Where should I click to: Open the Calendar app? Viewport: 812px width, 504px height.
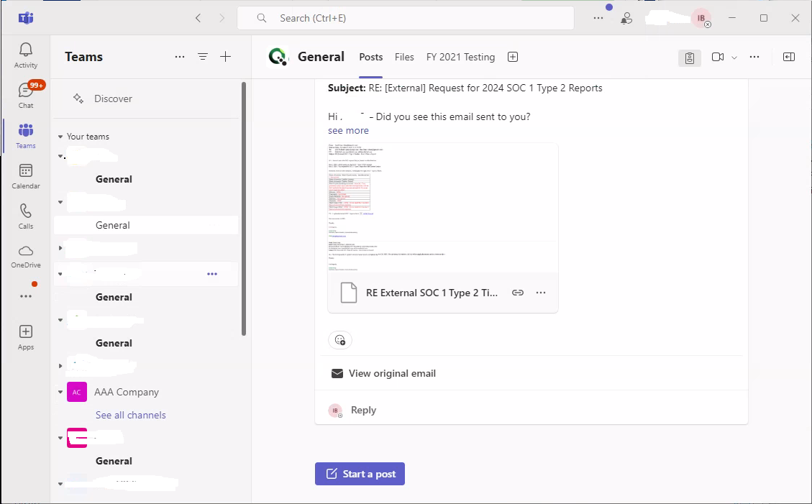pos(26,176)
